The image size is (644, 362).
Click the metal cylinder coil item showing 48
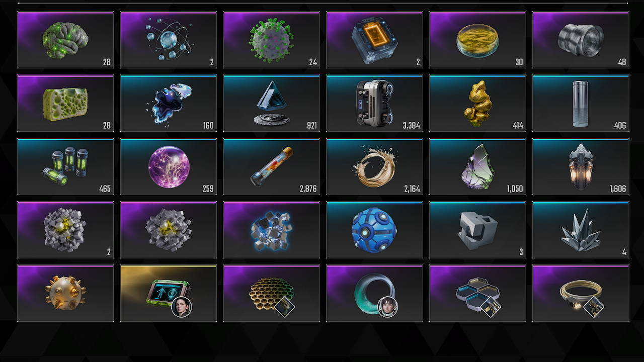[581, 40]
